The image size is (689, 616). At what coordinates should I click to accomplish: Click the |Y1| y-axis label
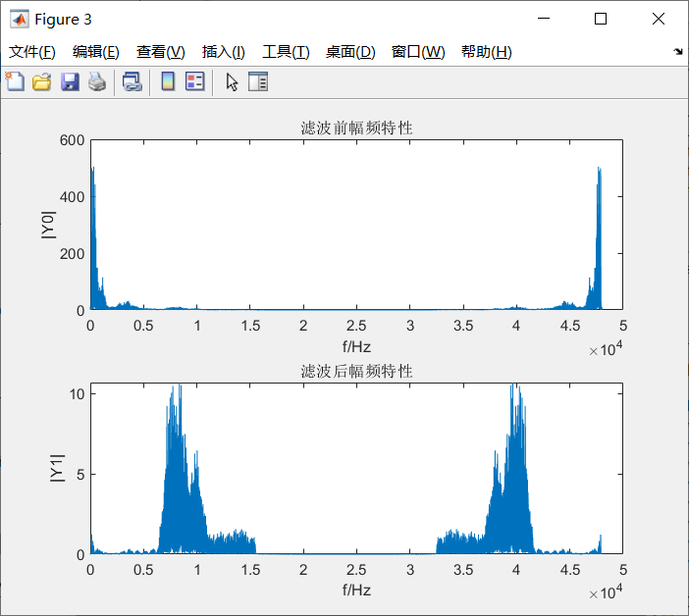(57, 468)
